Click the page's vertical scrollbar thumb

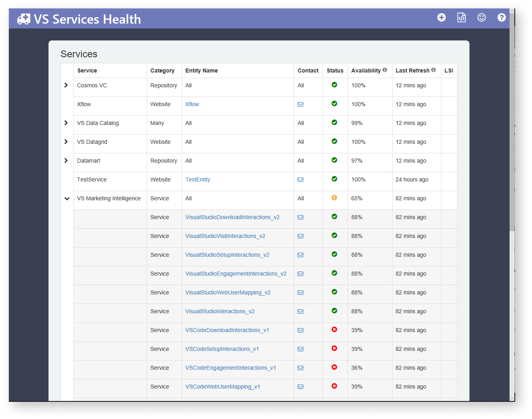(x=512, y=122)
